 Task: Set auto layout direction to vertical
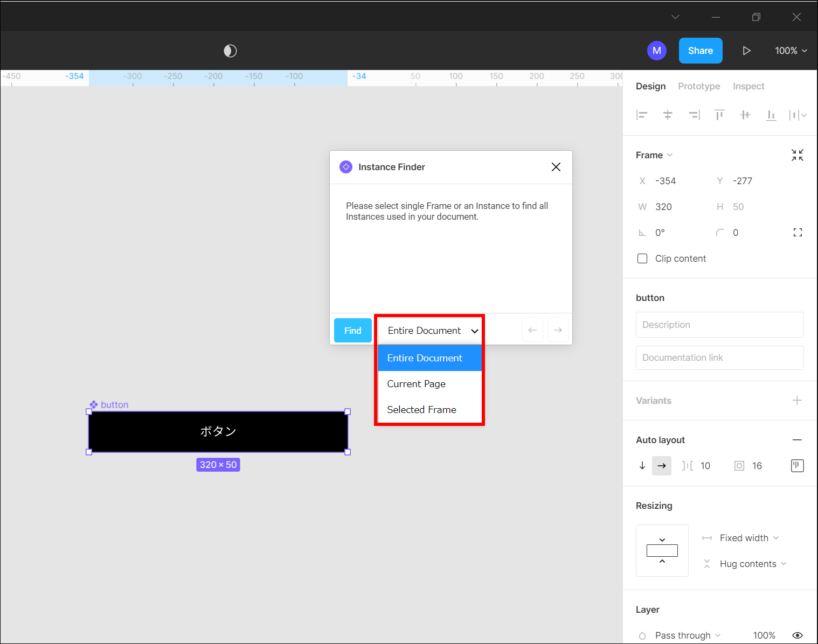click(642, 466)
